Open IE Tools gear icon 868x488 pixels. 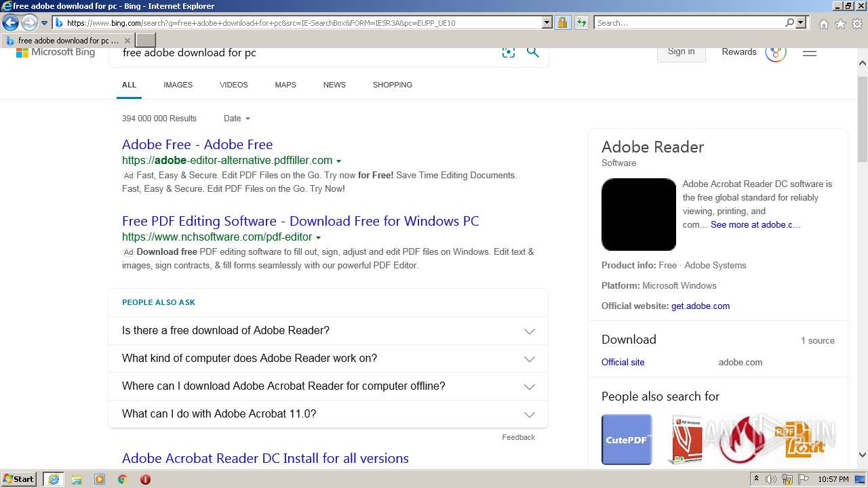(857, 24)
